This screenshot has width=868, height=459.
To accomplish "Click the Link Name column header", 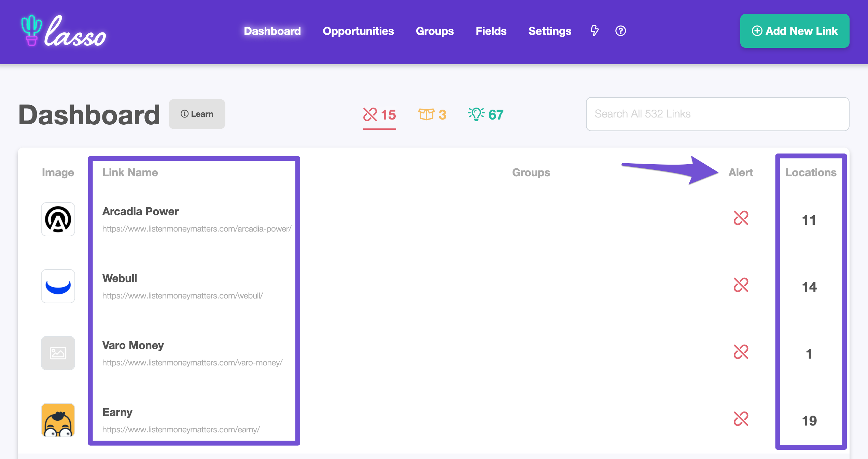I will click(130, 172).
